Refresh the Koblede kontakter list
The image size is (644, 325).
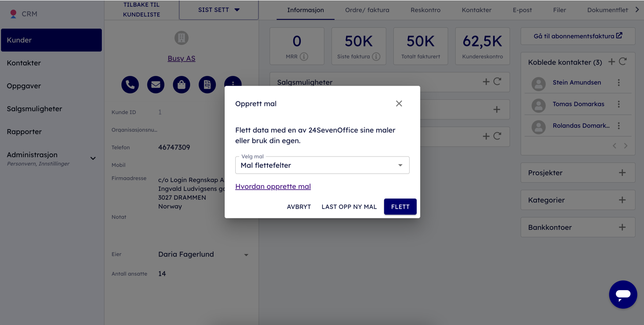623,62
